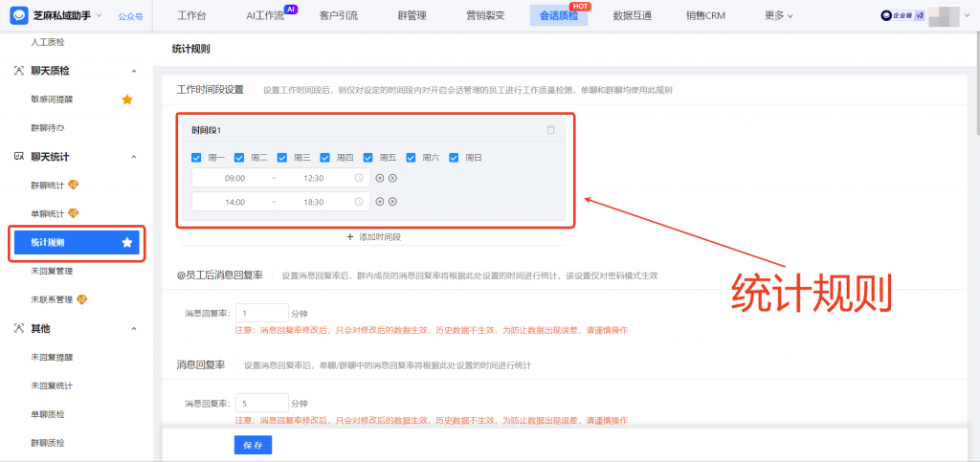Click the star icon next to 敏感词提醒
The image size is (980, 462).
tap(127, 99)
